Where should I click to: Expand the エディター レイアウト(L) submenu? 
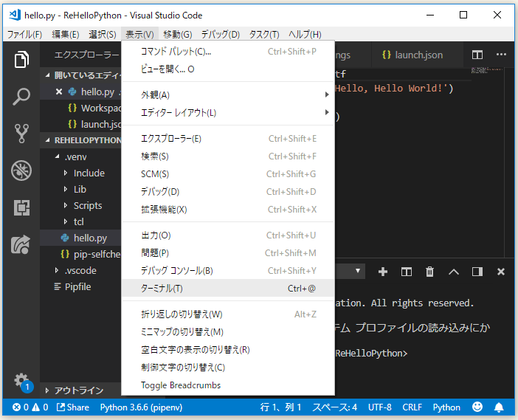pos(228,113)
